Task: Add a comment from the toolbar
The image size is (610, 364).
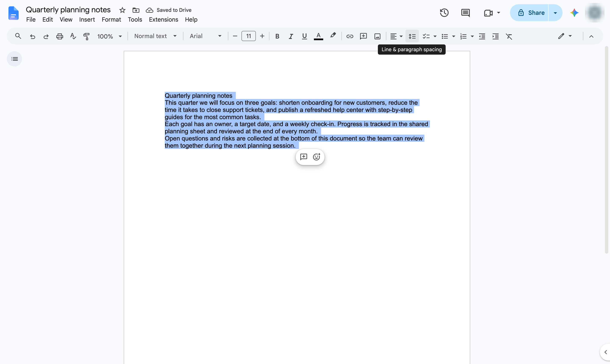Action: 363,36
